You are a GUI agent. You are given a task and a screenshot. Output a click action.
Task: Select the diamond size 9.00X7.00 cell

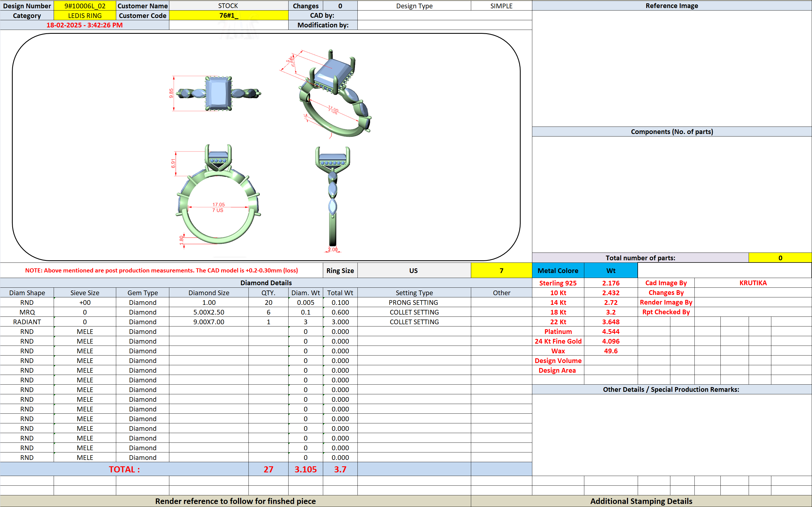click(x=209, y=322)
